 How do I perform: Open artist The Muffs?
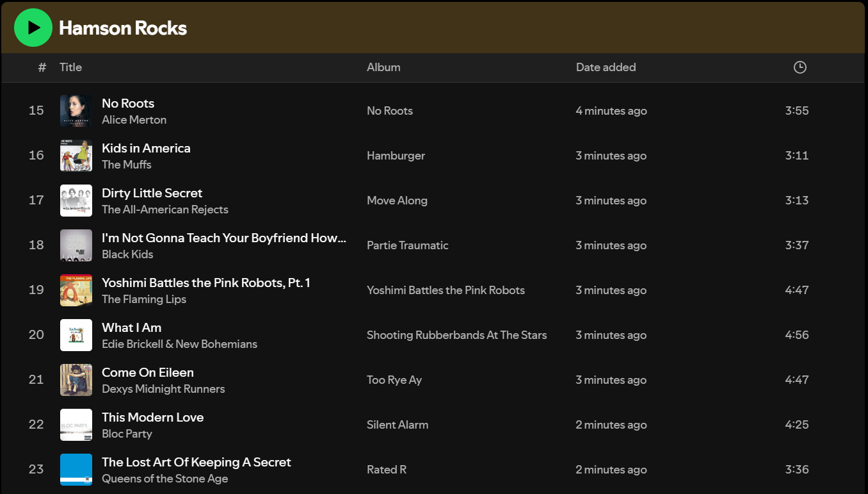(x=127, y=165)
